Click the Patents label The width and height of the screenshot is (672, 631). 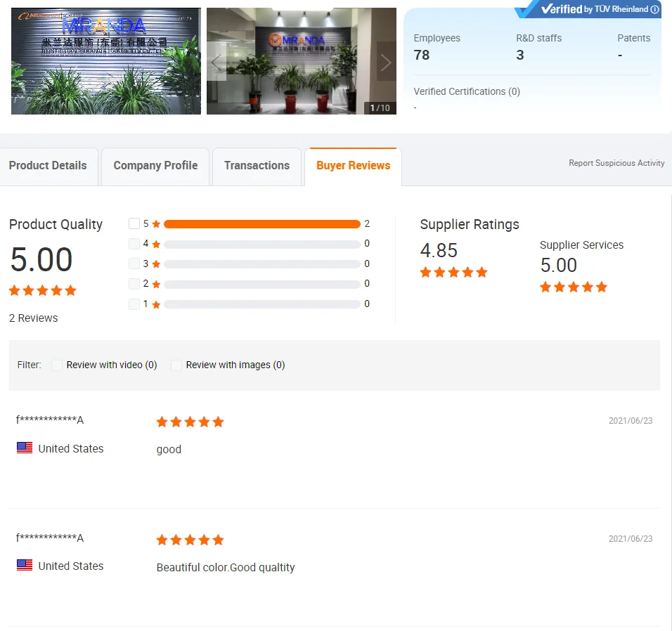point(633,38)
